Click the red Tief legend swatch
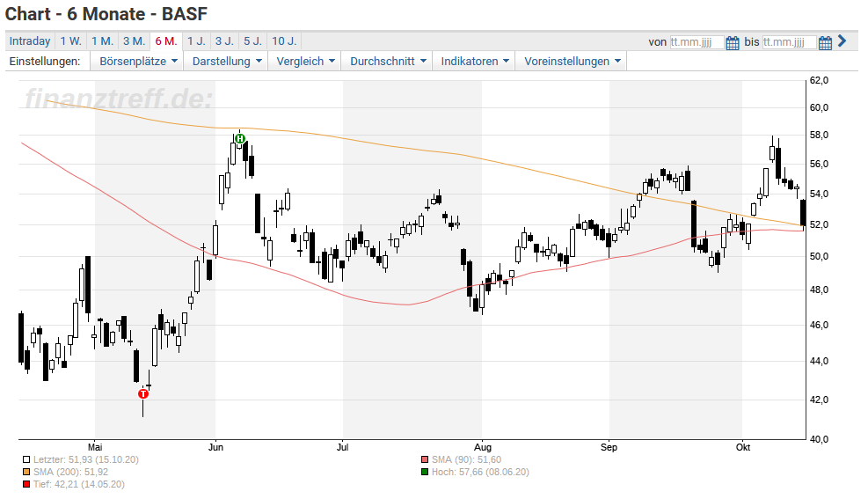The height and width of the screenshot is (499, 868). point(26,484)
